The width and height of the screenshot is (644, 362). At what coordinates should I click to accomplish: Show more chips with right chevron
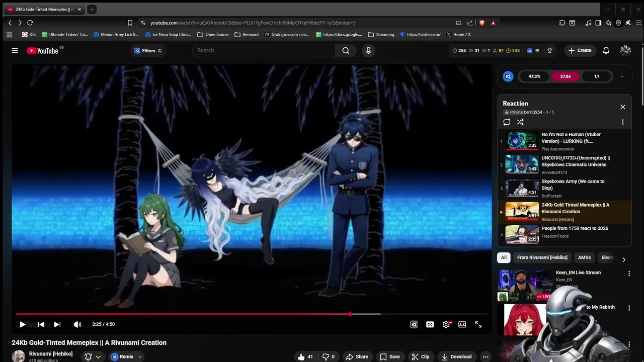[x=623, y=259]
